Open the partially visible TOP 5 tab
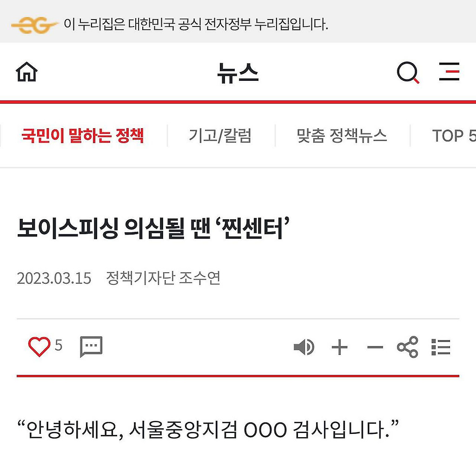 (x=454, y=136)
